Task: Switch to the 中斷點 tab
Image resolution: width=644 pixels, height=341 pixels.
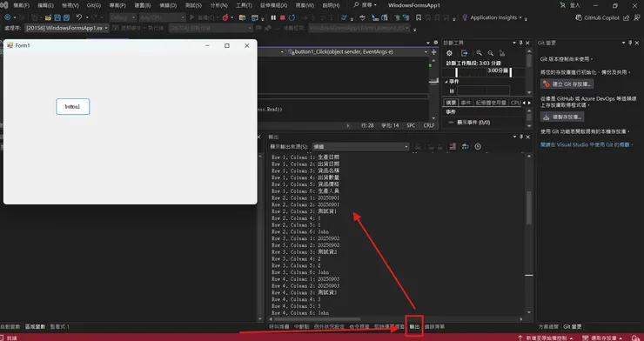Action: pyautogui.click(x=301, y=326)
